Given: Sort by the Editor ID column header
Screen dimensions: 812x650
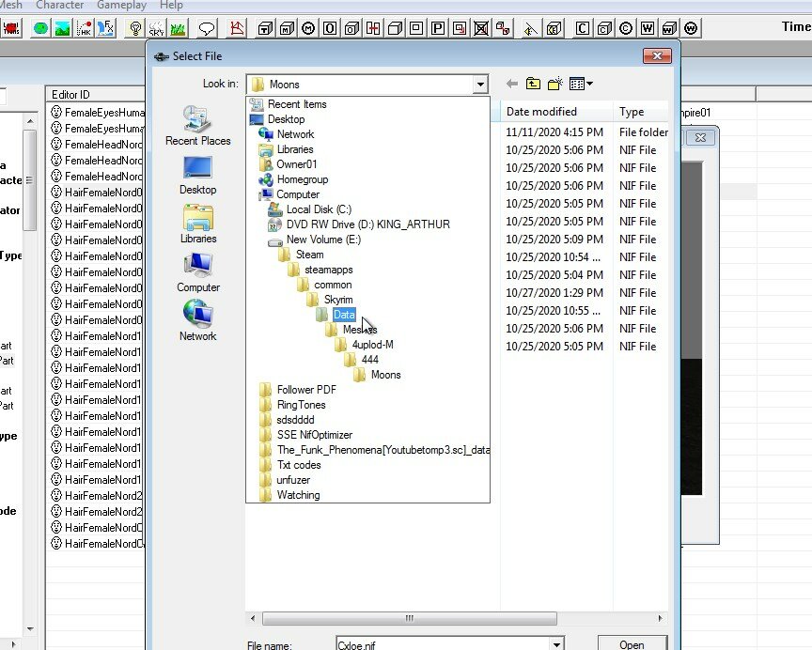Looking at the screenshot, I should tap(96, 95).
